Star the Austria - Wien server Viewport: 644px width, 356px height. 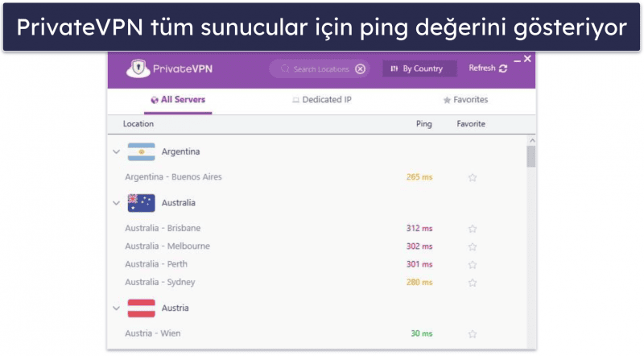click(473, 333)
